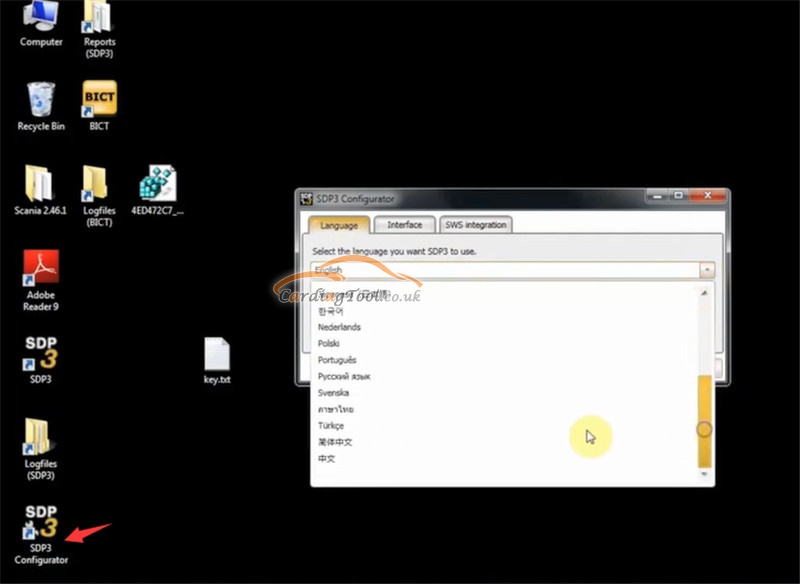Open the Logfiles (SDP3) folder shortcut
This screenshot has height=584, width=800.
40,449
